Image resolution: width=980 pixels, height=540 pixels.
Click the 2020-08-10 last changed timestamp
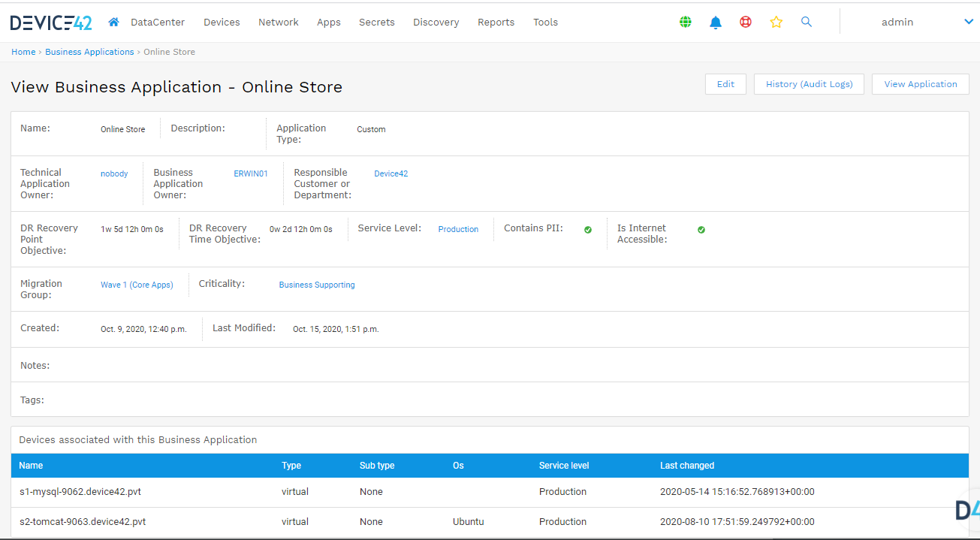click(x=737, y=522)
